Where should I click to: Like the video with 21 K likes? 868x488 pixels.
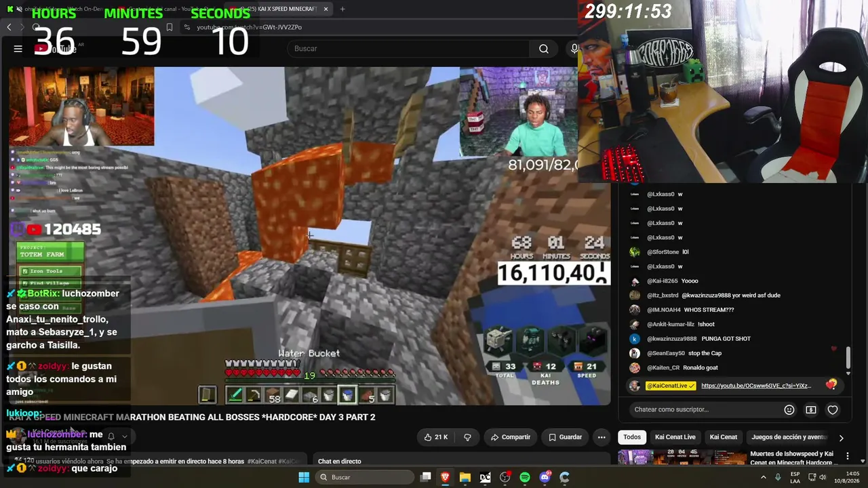click(436, 437)
